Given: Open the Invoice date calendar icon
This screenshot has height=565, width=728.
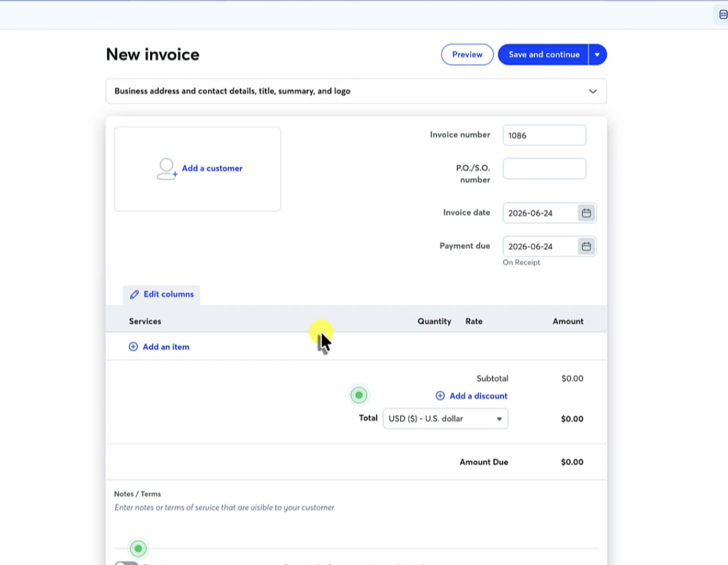Looking at the screenshot, I should click(586, 213).
